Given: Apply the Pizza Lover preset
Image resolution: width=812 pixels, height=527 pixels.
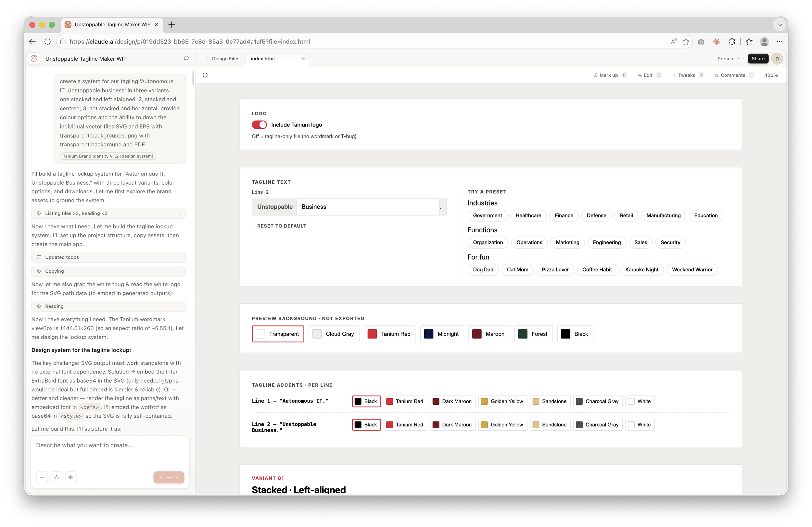Looking at the screenshot, I should pos(555,270).
